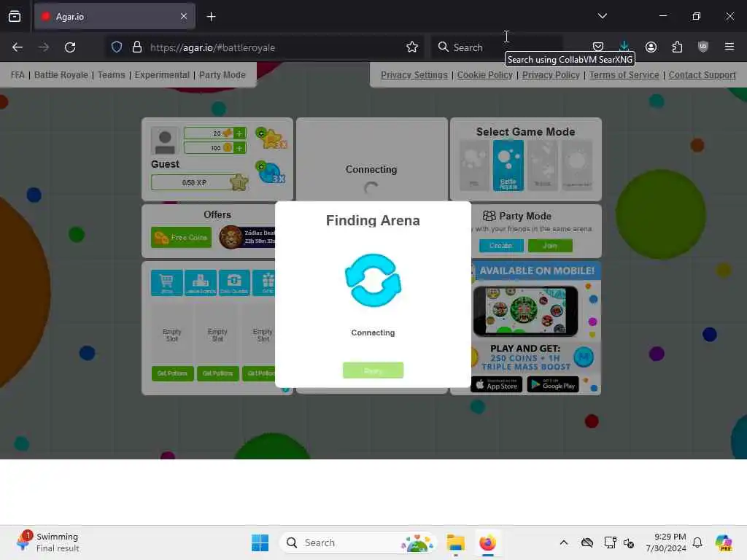Open the Leaderboards podium icon
The width and height of the screenshot is (747, 560).
(x=201, y=283)
